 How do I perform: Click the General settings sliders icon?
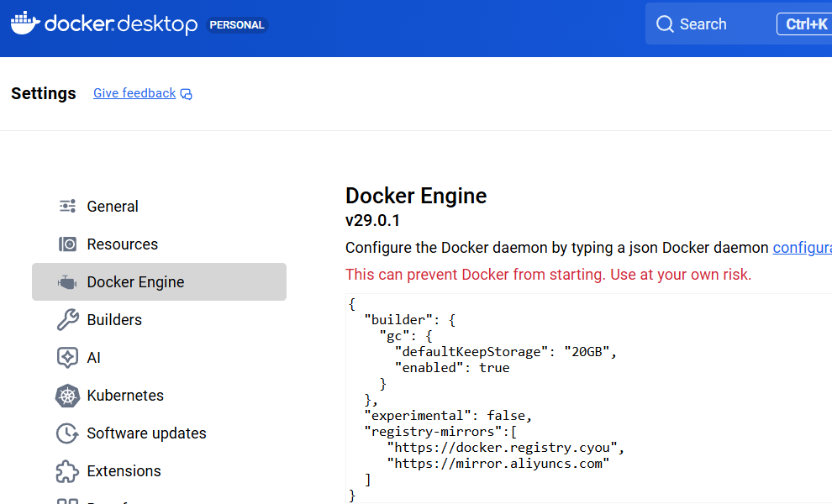coord(67,207)
